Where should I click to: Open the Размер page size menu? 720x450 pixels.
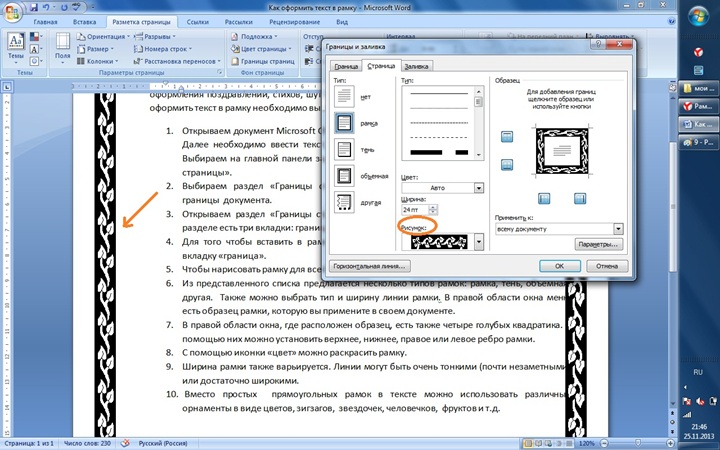(x=96, y=49)
